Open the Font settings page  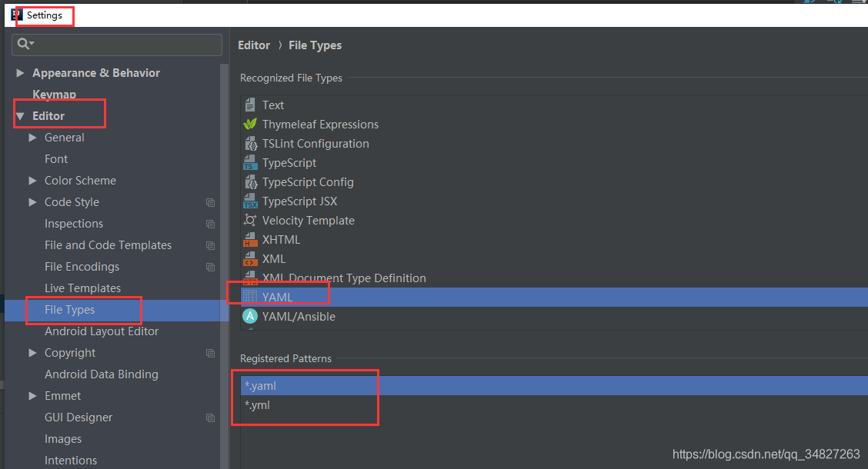pyautogui.click(x=56, y=159)
